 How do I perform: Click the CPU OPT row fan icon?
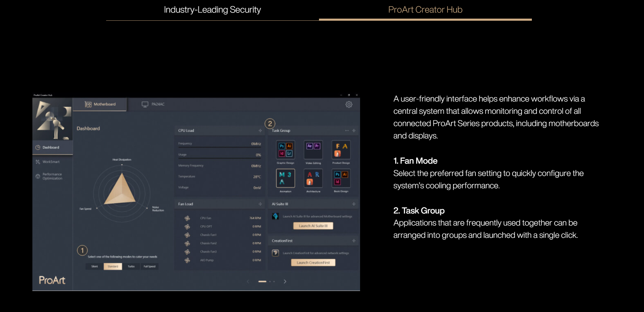point(187,226)
